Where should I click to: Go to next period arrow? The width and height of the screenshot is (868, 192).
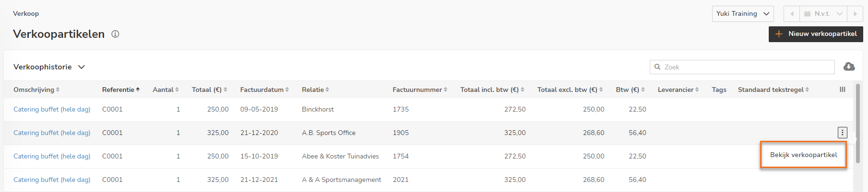tap(855, 14)
